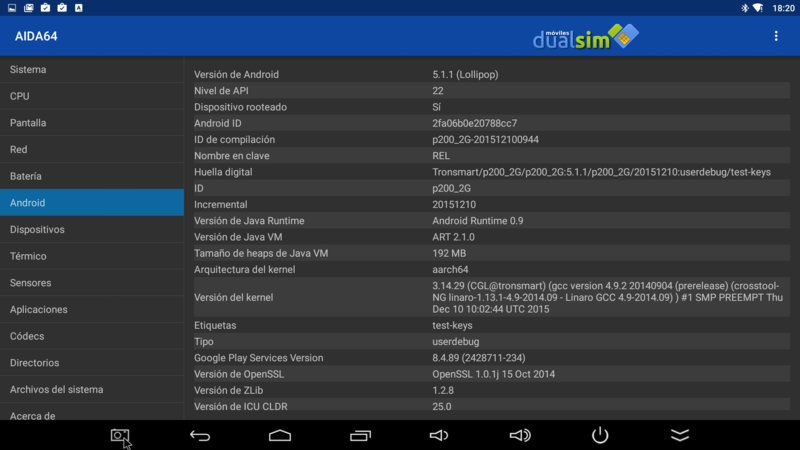This screenshot has height=450, width=800.
Task: Open the Red section
Action: [x=92, y=149]
